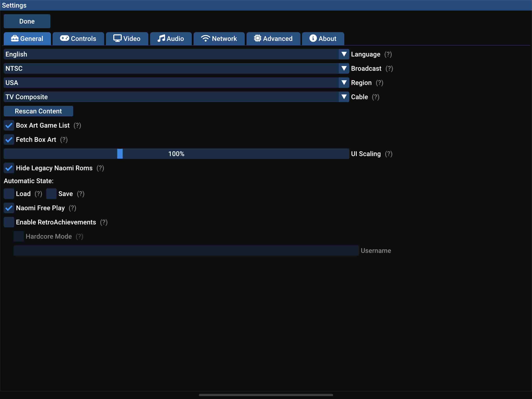Click the English language combo box
The image size is (532, 399).
pos(176,54)
